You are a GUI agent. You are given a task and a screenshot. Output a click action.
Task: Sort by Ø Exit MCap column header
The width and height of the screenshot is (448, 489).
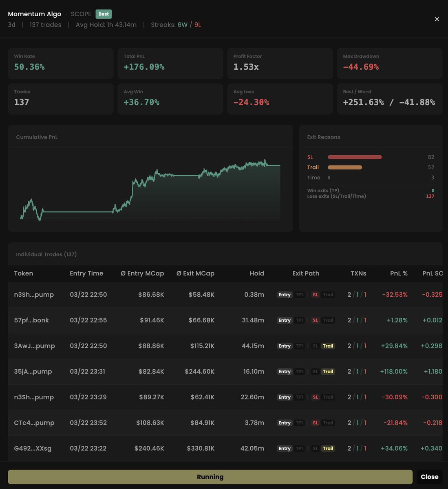point(195,273)
